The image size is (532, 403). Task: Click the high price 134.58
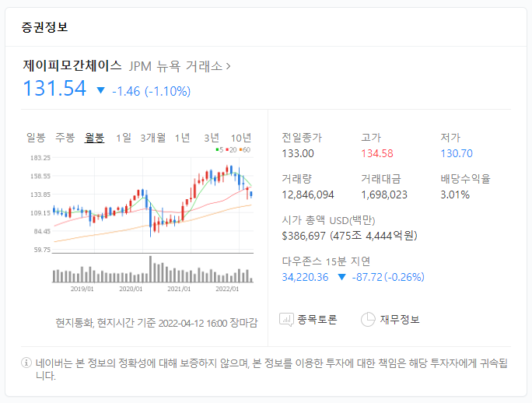pos(377,153)
